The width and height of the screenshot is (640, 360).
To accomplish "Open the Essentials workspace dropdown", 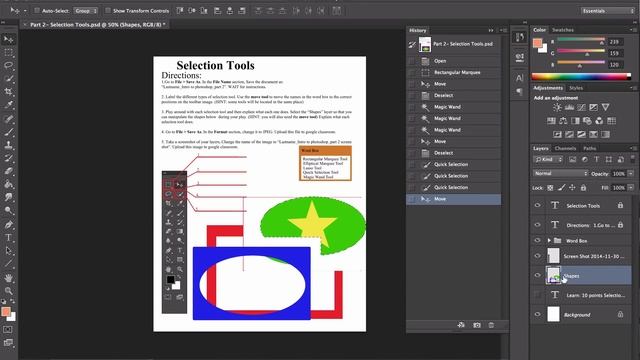I will coord(608,11).
